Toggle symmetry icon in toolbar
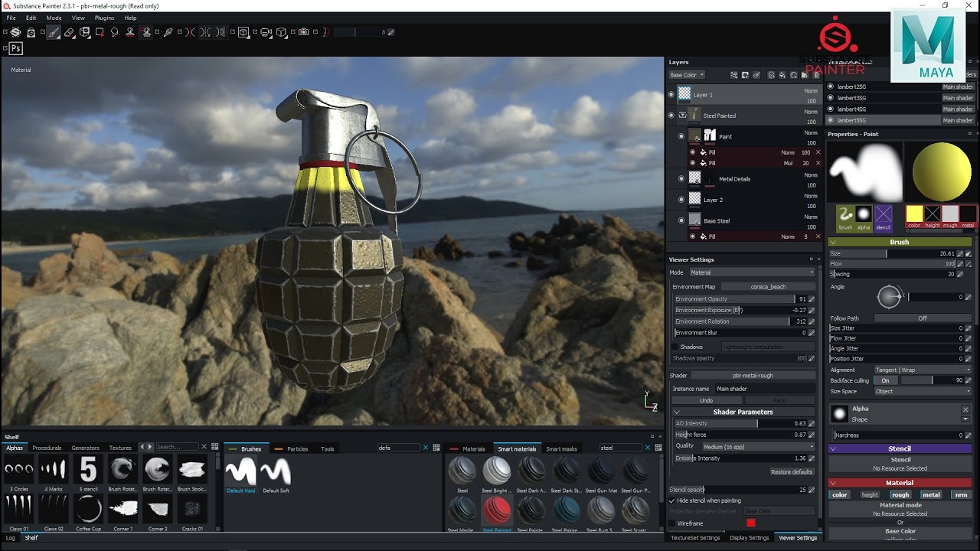This screenshot has height=551, width=980. (190, 32)
